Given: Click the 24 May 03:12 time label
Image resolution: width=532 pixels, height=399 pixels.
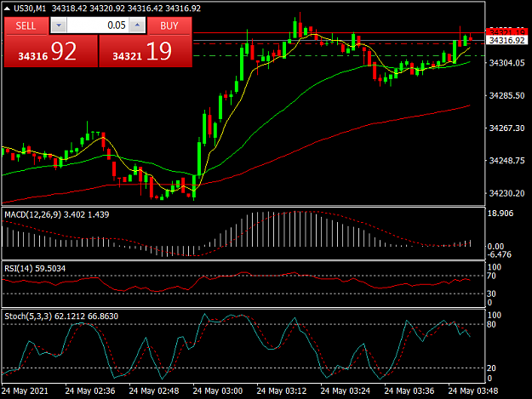Looking at the screenshot, I should [282, 390].
